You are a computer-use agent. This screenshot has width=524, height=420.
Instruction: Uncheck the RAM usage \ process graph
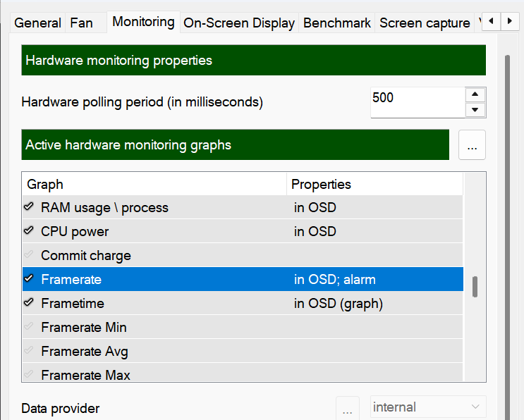[29, 207]
